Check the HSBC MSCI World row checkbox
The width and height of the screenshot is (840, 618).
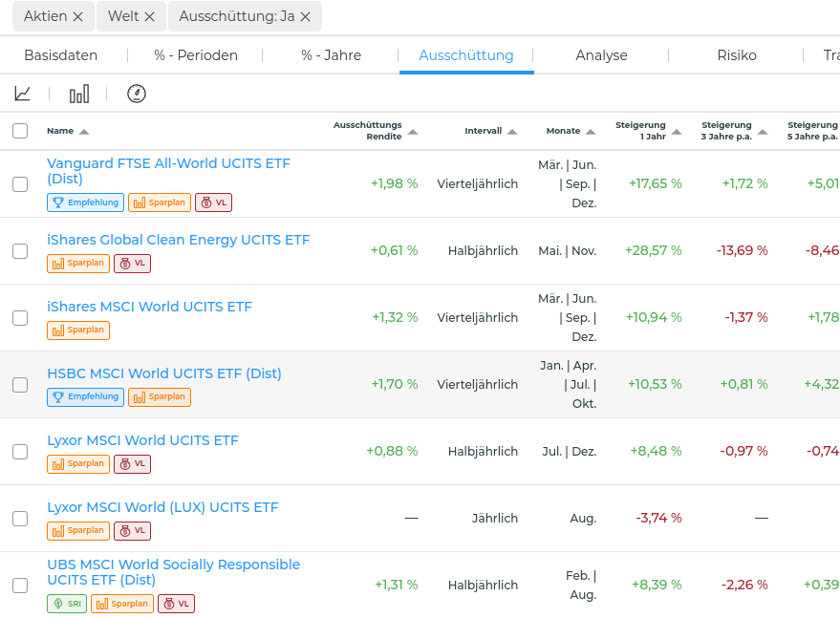tap(20, 385)
